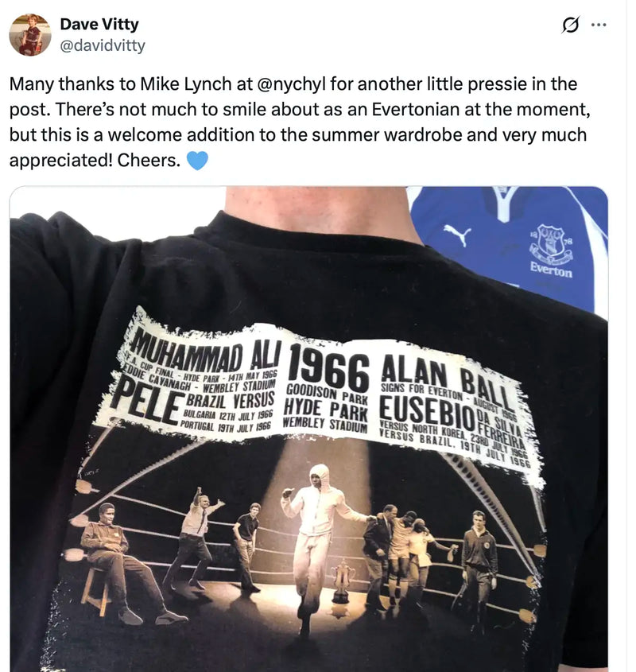Click the Puma logo on blue jersey
Image resolution: width=636 pixels, height=672 pixels.
pyautogui.click(x=458, y=235)
